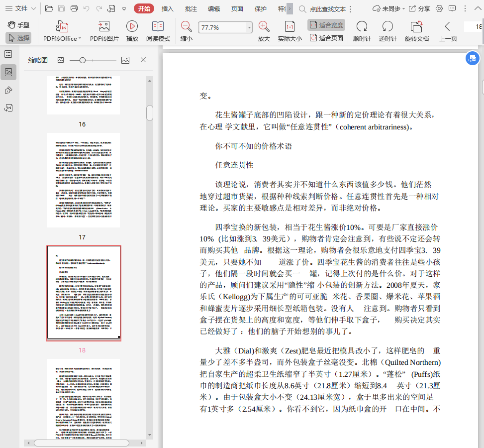Click thumbnail panel scroll up arrow

point(150,81)
